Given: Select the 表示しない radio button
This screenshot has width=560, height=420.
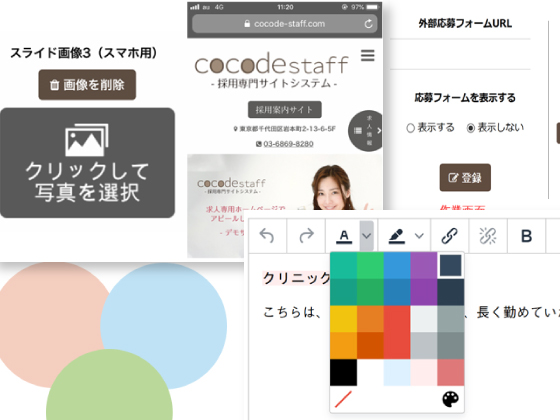Looking at the screenshot, I should click(471, 128).
